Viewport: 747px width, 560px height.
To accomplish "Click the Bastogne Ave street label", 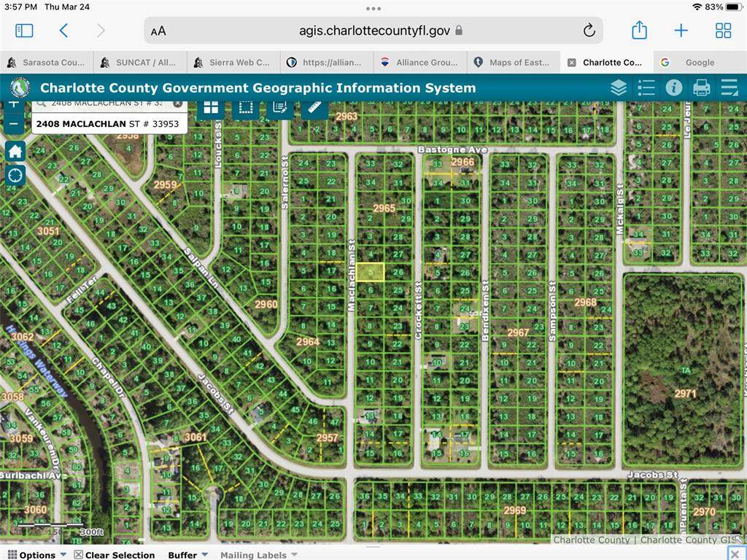I will pos(452,149).
